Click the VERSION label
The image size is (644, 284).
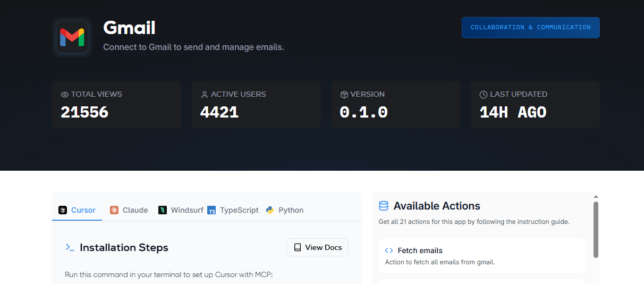pos(368,94)
